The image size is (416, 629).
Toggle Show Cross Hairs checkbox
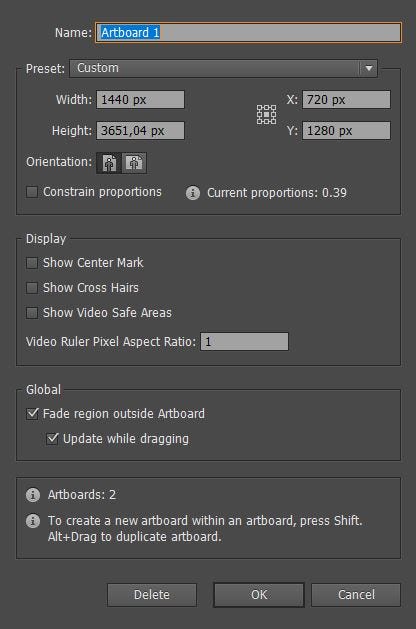coord(32,288)
